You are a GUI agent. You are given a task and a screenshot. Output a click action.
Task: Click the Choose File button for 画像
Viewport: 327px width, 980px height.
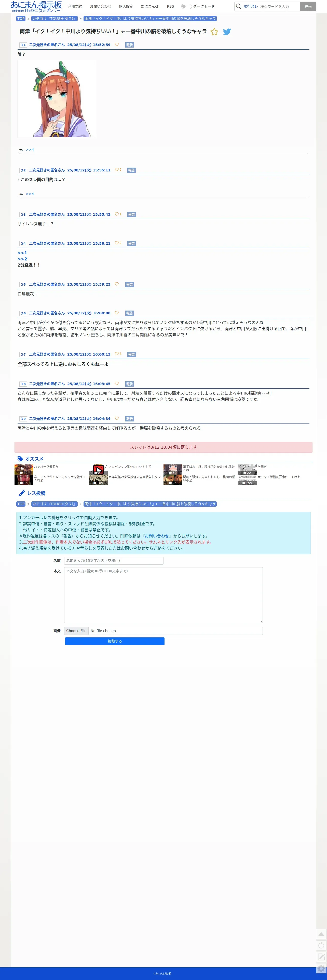pos(76,631)
